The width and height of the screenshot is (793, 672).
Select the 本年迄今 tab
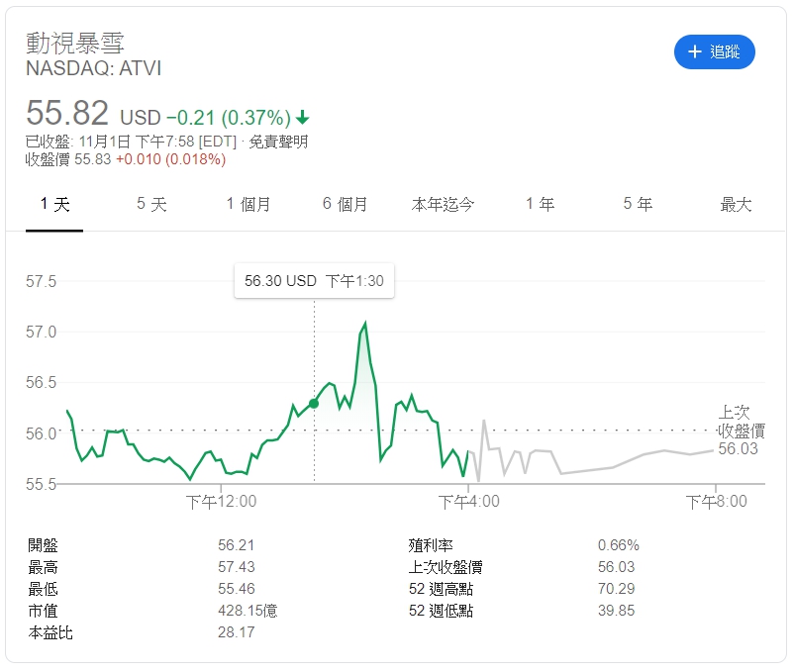[x=443, y=204]
